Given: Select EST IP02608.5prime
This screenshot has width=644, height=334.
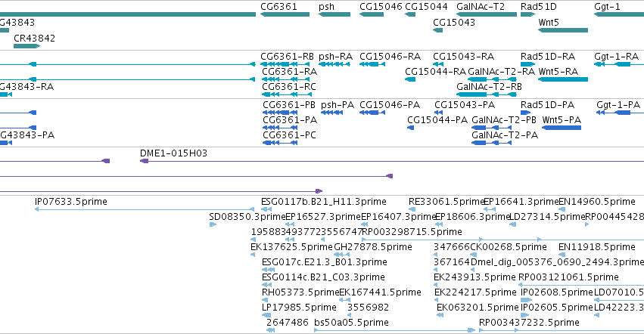Looking at the screenshot, I should pyautogui.click(x=526, y=300).
